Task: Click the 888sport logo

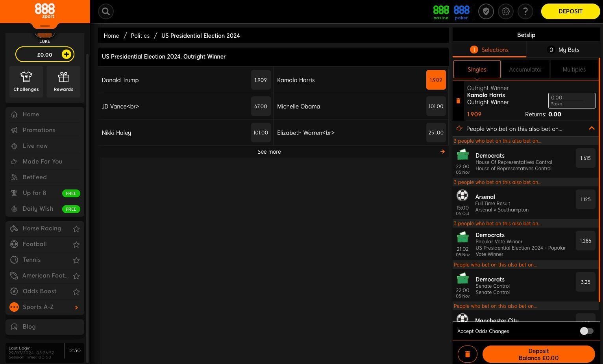Action: click(x=44, y=11)
